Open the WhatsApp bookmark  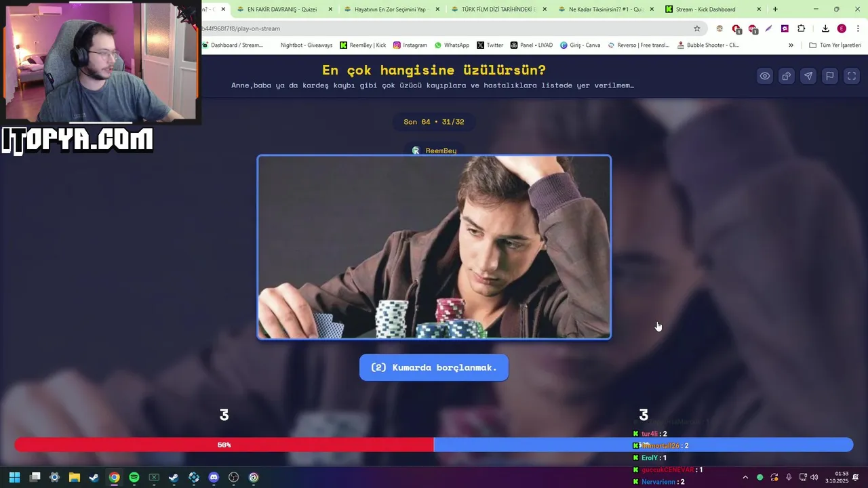452,45
